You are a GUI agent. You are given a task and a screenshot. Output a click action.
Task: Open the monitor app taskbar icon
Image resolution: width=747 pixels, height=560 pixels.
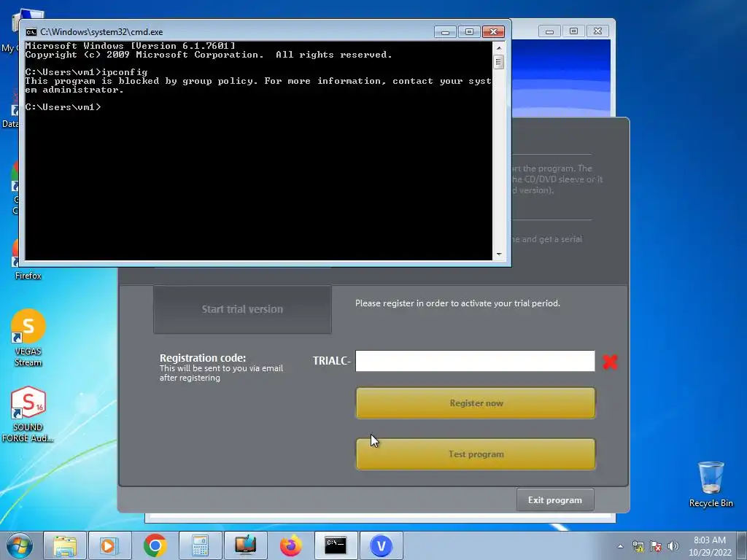coord(245,545)
